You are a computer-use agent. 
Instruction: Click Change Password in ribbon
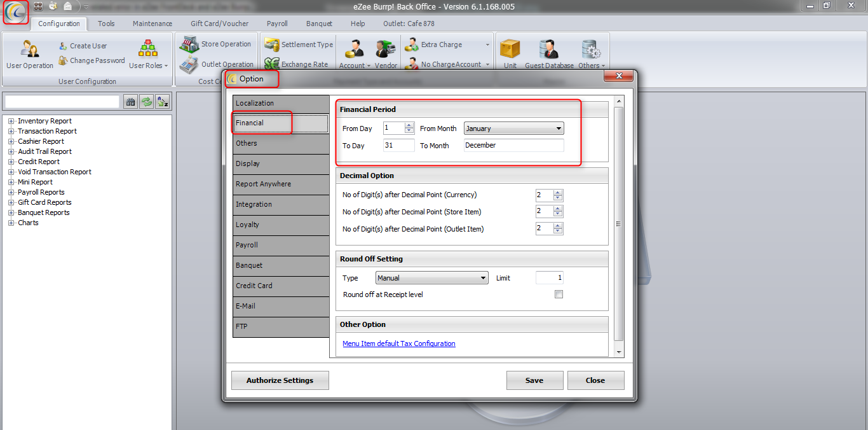click(92, 60)
